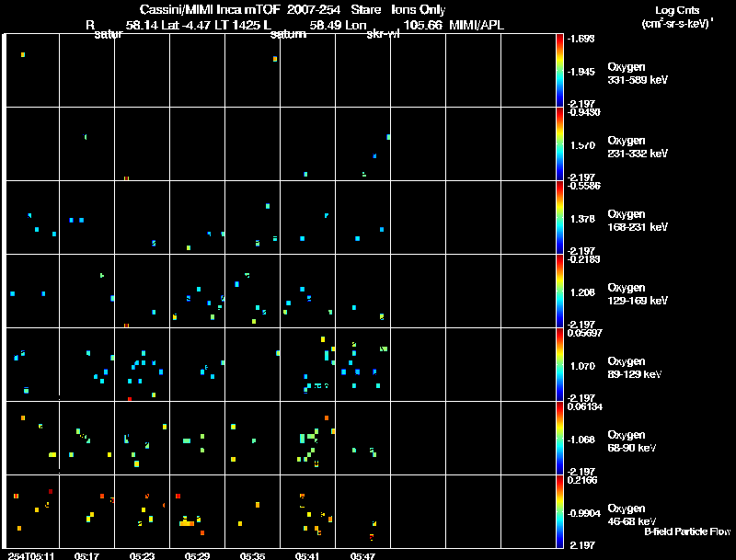This screenshot has width=736, height=560.
Task: Click the '-1.945' colorbar midpoint value
Action: 581,72
